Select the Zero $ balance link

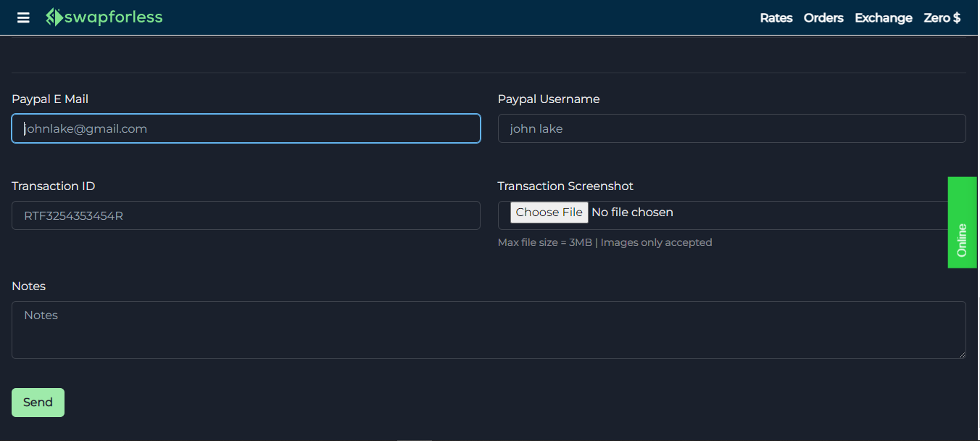coord(942,18)
